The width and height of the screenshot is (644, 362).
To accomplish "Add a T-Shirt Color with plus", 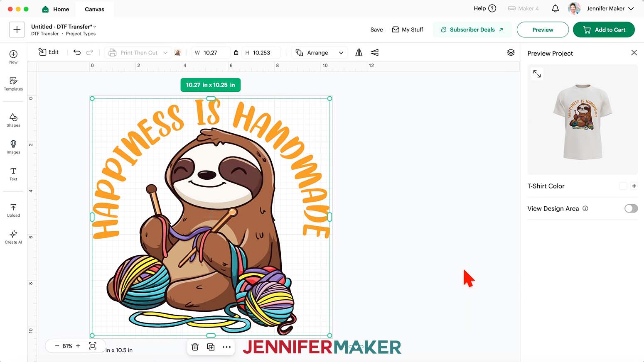I will (634, 186).
